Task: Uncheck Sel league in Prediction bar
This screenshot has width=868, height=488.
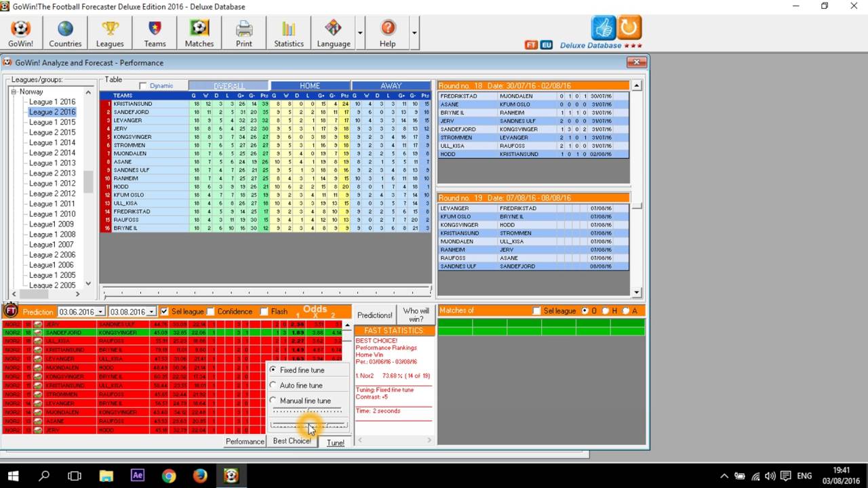Action: 163,312
